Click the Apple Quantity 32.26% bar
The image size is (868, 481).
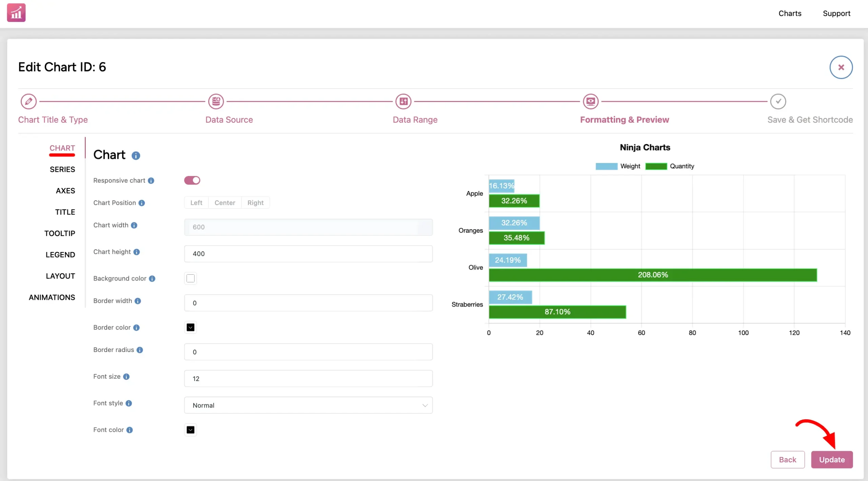coord(514,201)
